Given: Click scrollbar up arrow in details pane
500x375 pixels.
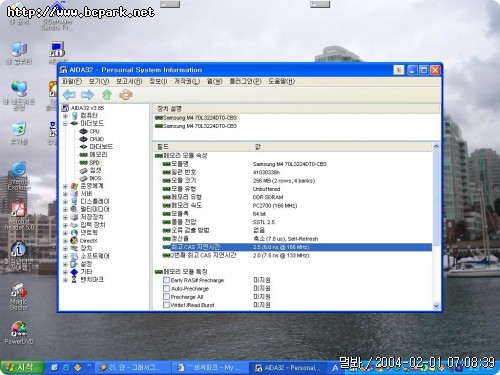Looking at the screenshot, I should pyautogui.click(x=436, y=146).
